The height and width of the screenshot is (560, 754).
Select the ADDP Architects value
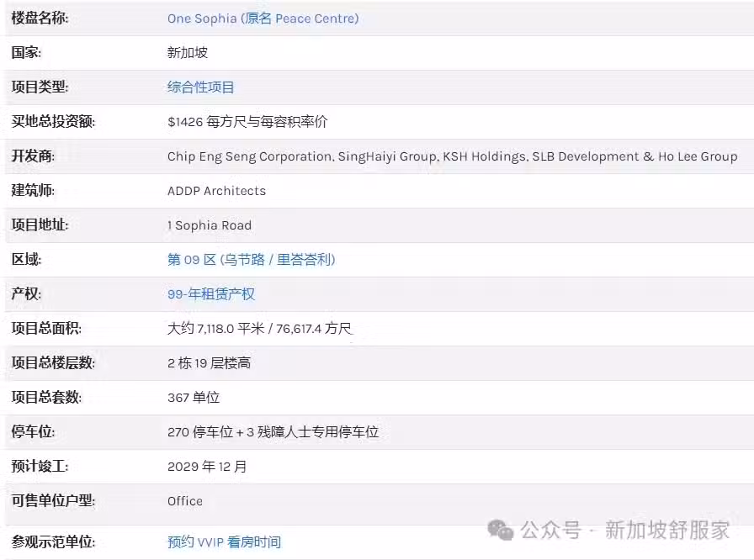[x=216, y=191]
